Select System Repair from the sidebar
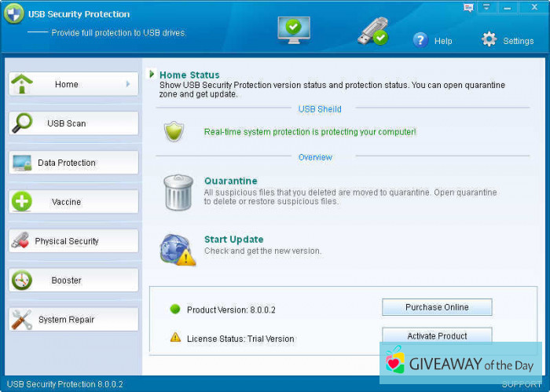550x392 pixels. pyautogui.click(x=73, y=320)
